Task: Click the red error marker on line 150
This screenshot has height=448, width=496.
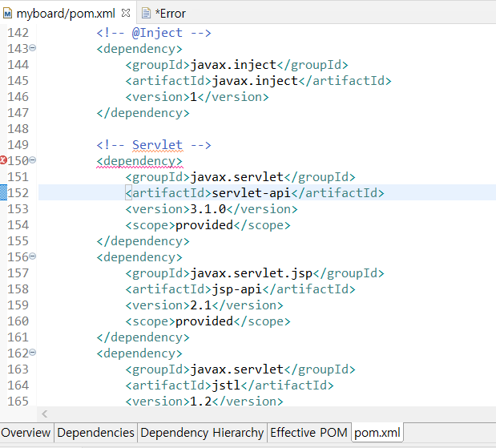Action: click(4, 160)
